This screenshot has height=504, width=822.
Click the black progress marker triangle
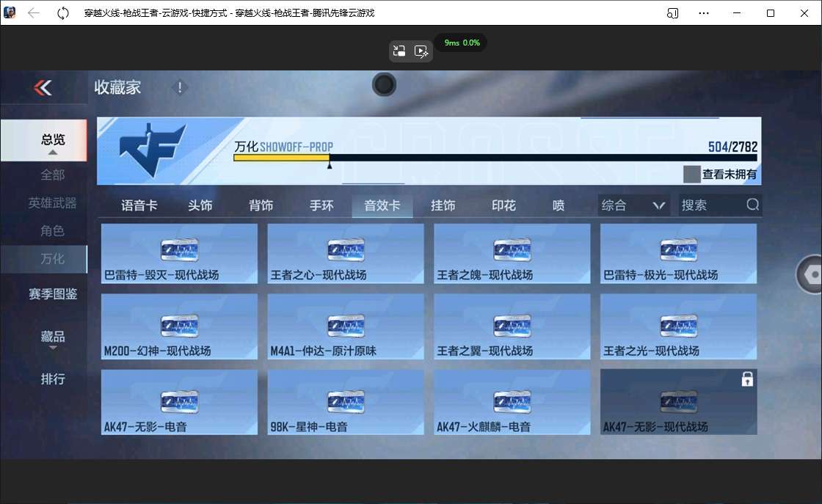point(330,165)
